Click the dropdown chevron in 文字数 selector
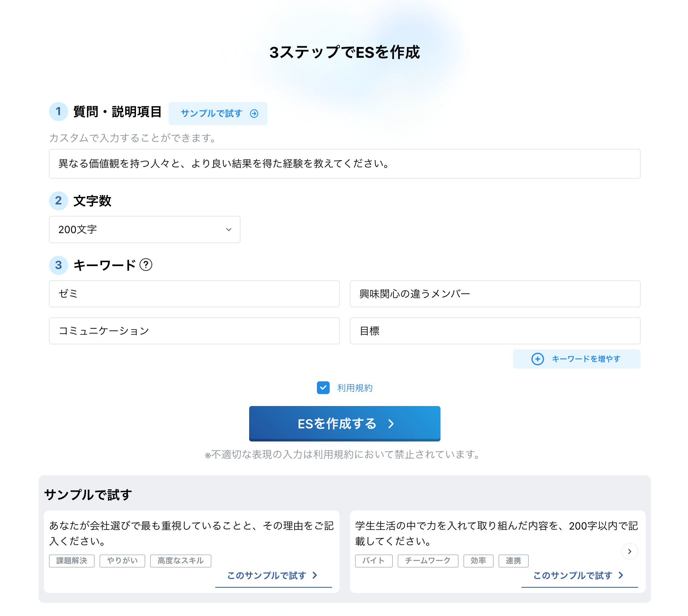 (229, 230)
